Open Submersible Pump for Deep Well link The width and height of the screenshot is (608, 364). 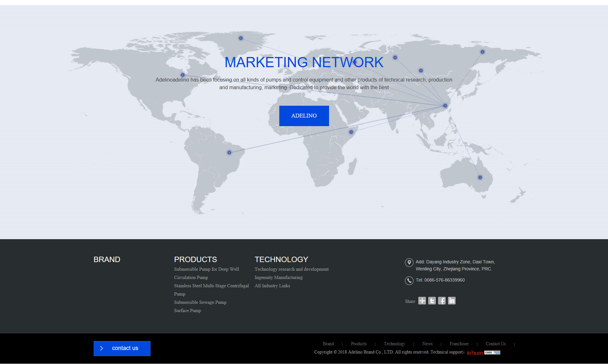tap(206, 269)
